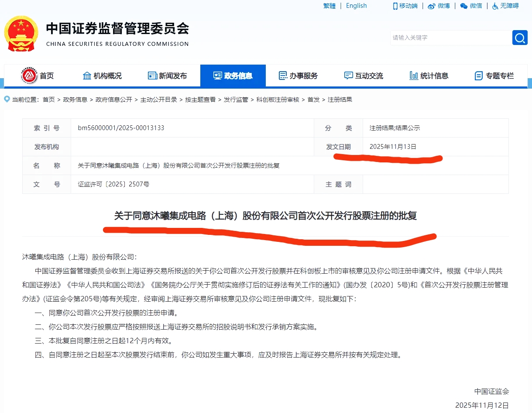Go to 发行监管 in the breadcrumb

[x=236, y=100]
